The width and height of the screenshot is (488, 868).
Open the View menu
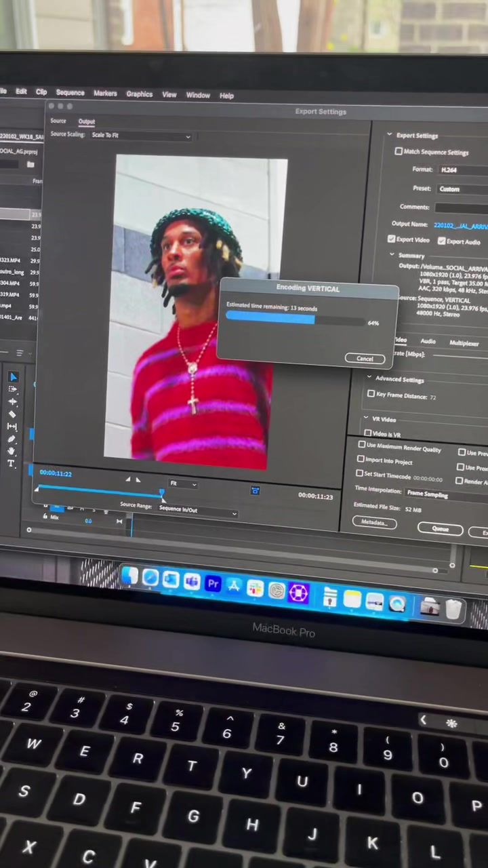(x=169, y=95)
